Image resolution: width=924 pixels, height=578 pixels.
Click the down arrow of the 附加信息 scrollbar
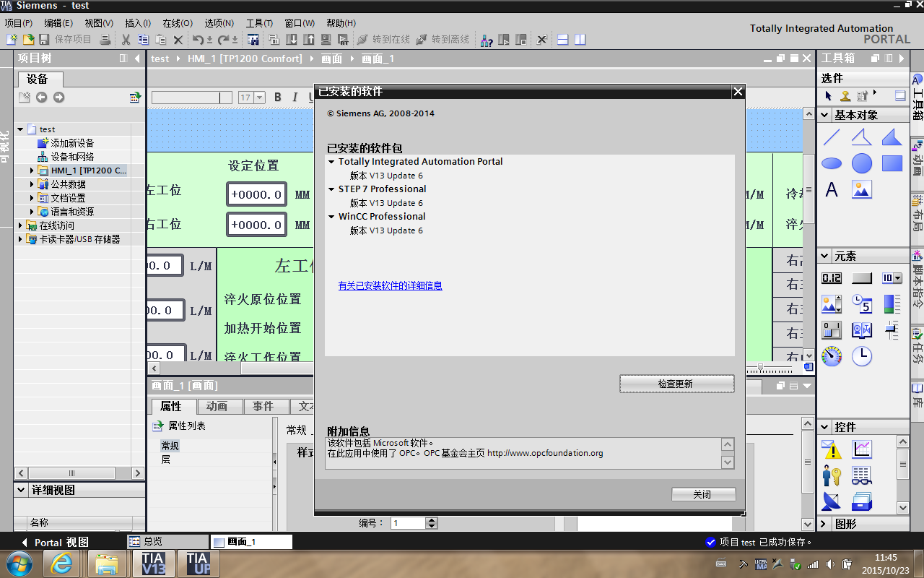[x=728, y=462]
